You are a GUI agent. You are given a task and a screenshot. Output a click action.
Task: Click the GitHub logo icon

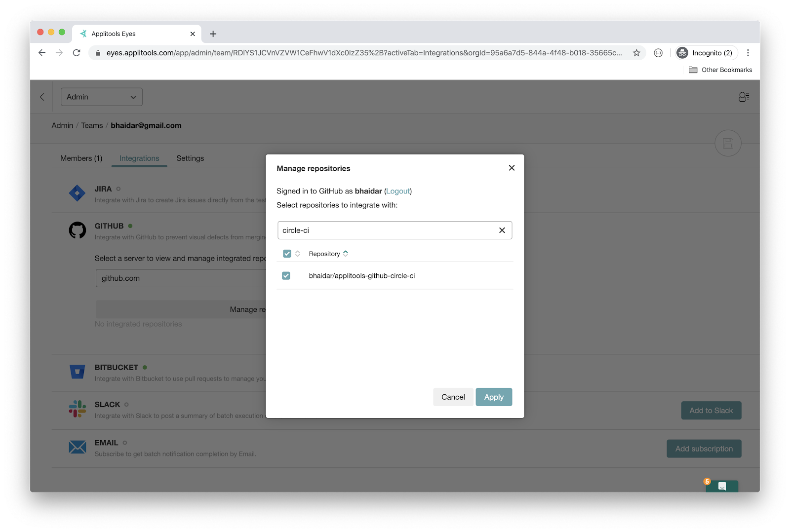click(x=78, y=230)
